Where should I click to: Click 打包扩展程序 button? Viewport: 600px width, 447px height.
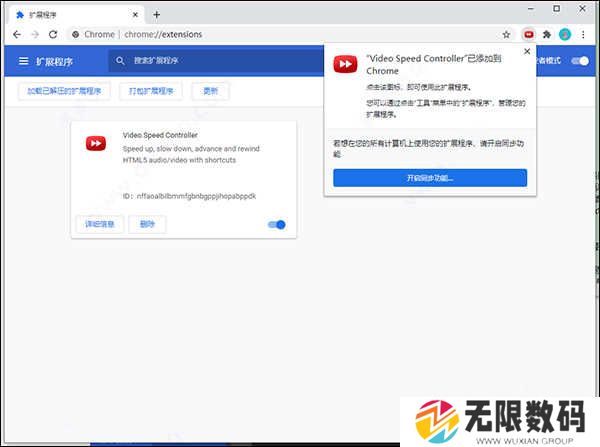click(x=151, y=91)
